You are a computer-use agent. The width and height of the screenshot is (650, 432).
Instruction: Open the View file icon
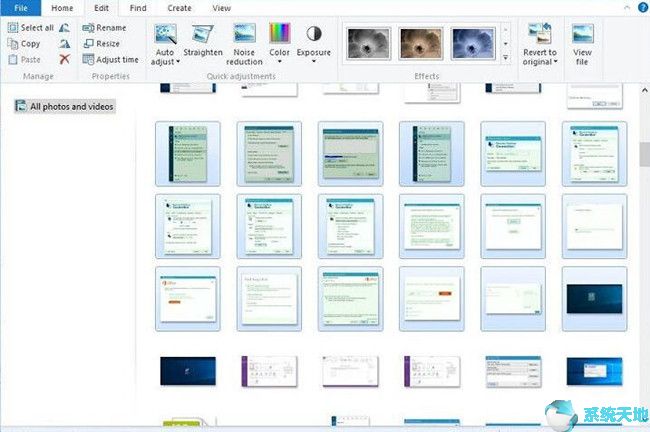582,34
